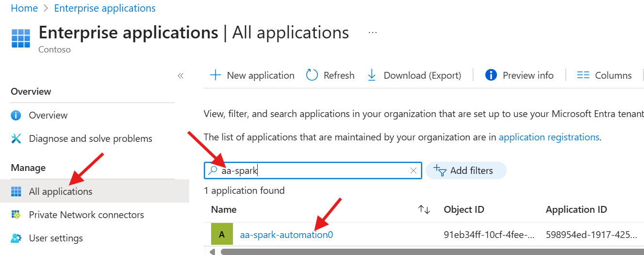This screenshot has height=255, width=644.
Task: Open Diagnose and solve problems
Action: pyautogui.click(x=90, y=138)
